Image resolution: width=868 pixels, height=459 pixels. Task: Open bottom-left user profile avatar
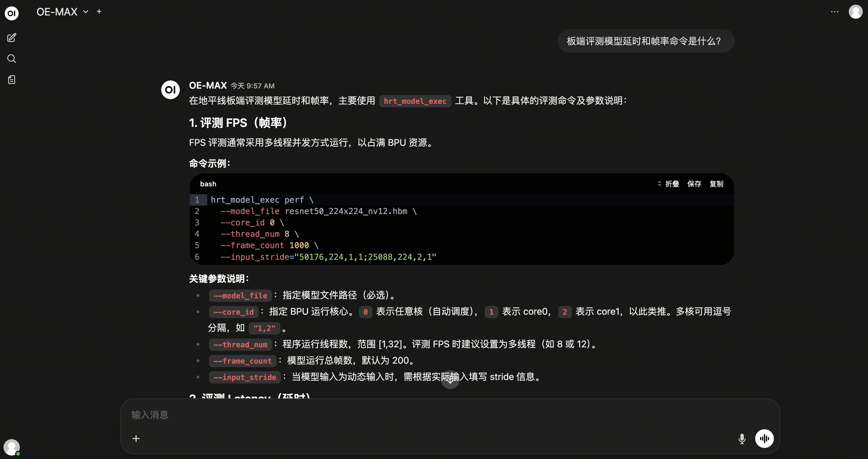pyautogui.click(x=11, y=447)
